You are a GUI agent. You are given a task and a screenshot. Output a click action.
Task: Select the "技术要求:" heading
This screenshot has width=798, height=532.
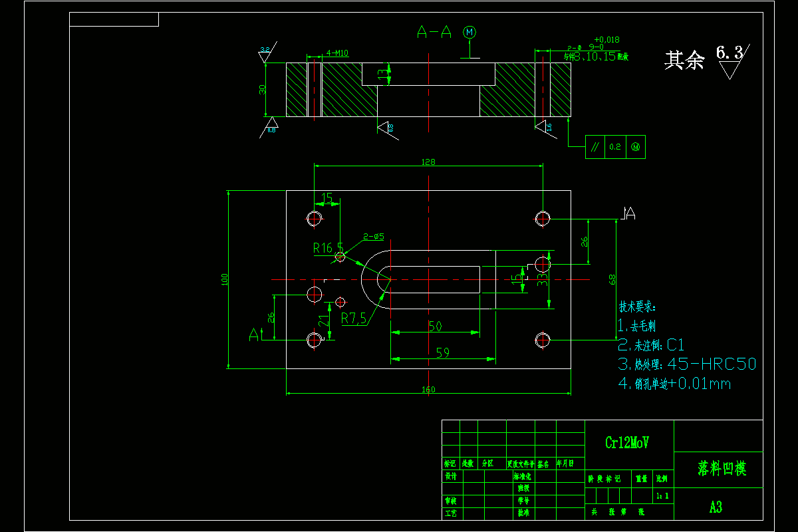tap(638, 307)
